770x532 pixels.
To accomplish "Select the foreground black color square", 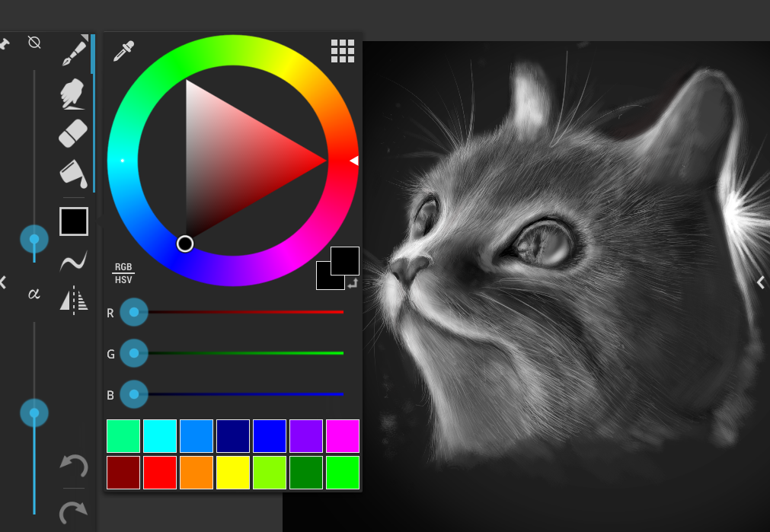I will [345, 261].
